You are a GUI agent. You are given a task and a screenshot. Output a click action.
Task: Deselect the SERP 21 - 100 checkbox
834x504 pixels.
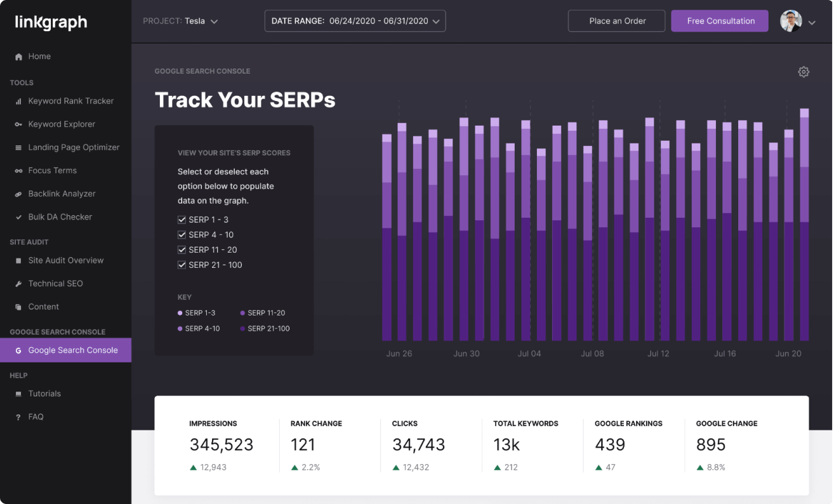pos(182,265)
